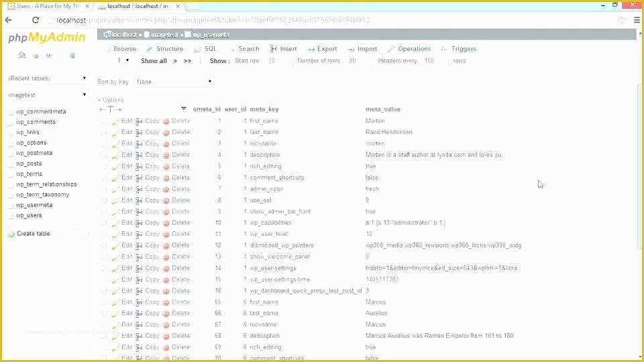The image size is (644, 362).
Task: Click red Delete icon in admin_color row
Action: tap(166, 189)
